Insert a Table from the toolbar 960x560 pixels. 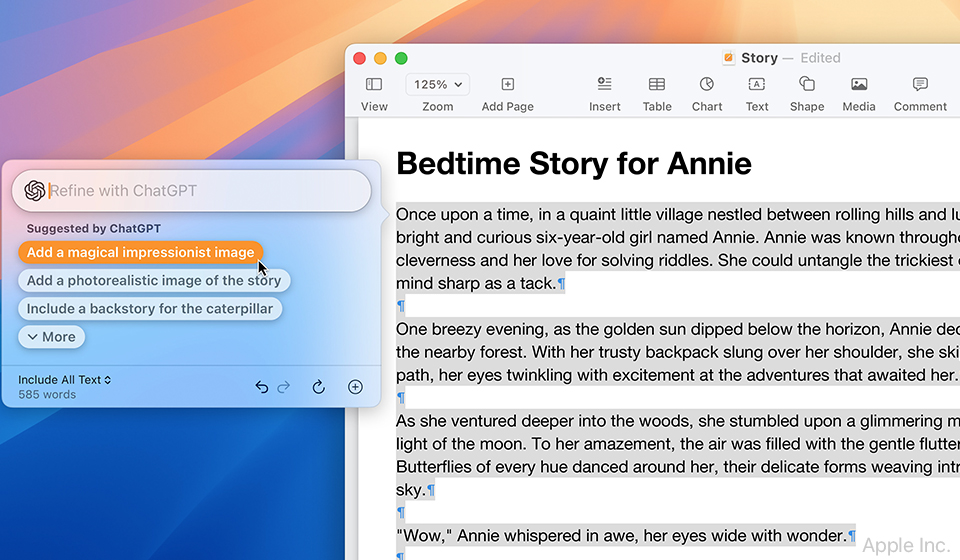tap(657, 85)
